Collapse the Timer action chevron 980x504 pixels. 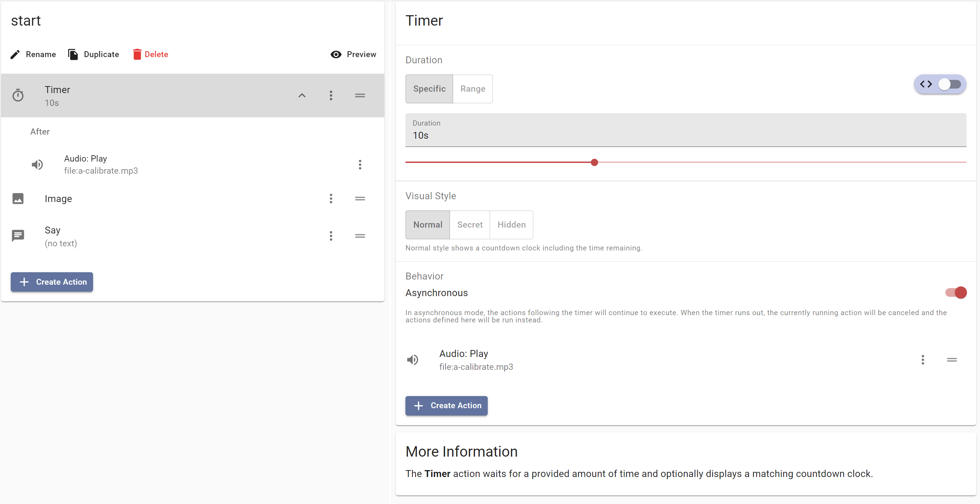pyautogui.click(x=302, y=95)
